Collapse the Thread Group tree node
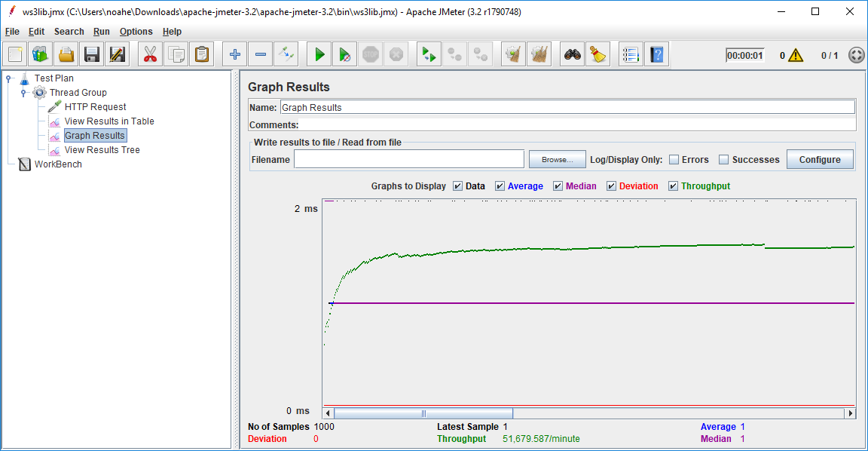868x451 pixels. click(x=25, y=92)
